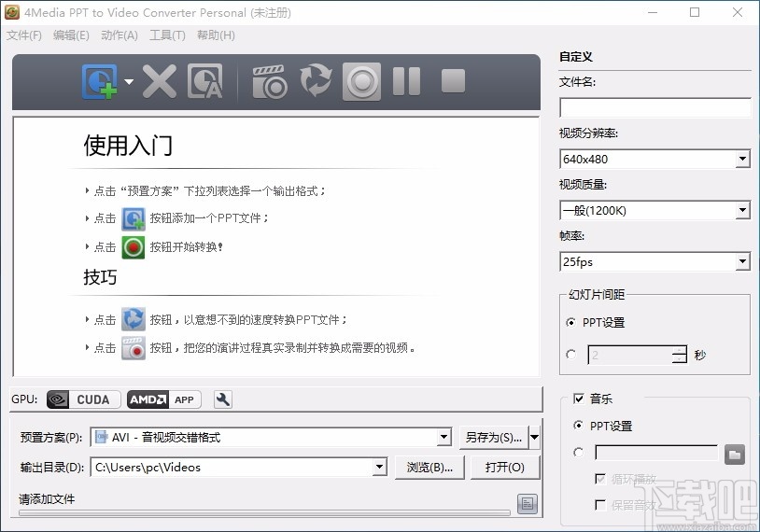Click the slide interval seconds input field
This screenshot has height=532, width=760.
629,356
